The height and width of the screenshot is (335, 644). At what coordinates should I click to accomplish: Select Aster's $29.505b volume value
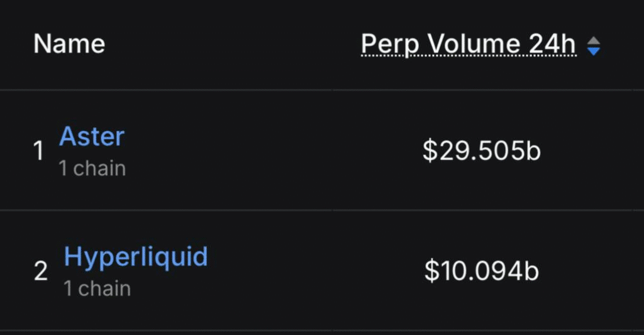tap(482, 151)
